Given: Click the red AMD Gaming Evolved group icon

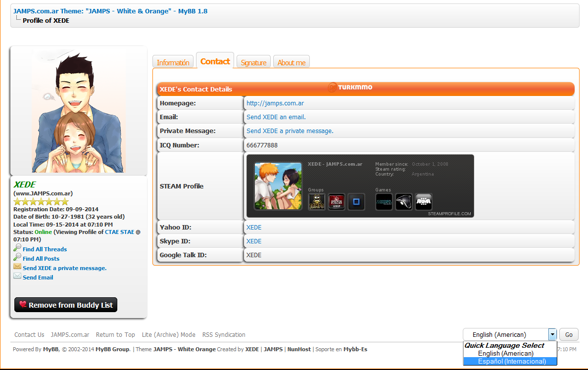Looking at the screenshot, I should [337, 202].
